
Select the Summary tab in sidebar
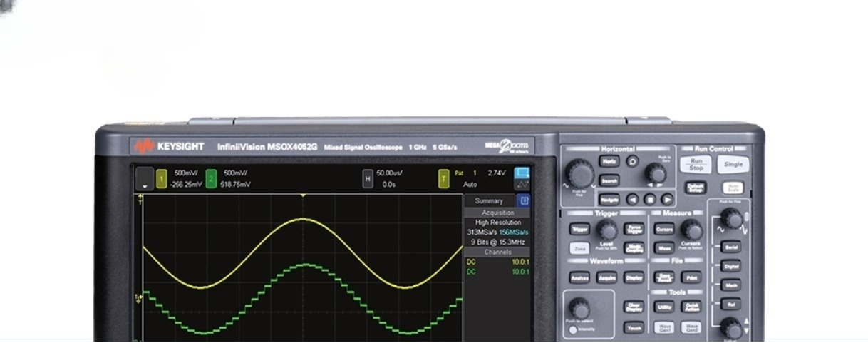point(489,201)
